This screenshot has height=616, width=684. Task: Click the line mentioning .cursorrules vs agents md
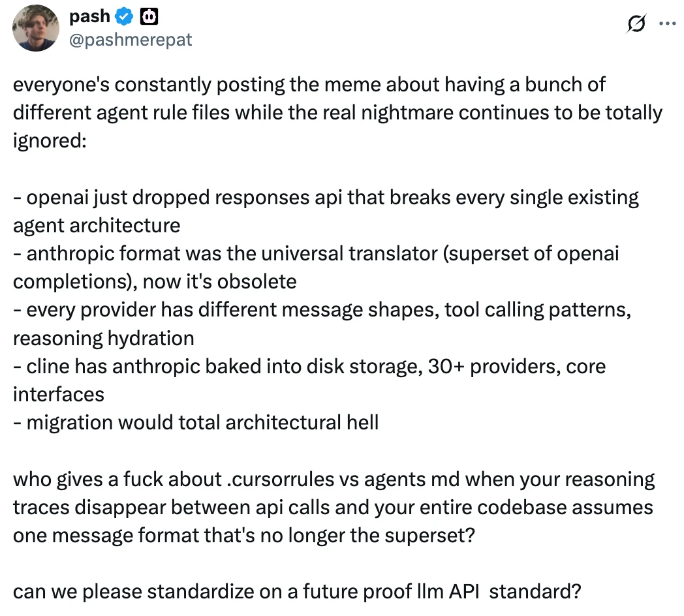334,480
